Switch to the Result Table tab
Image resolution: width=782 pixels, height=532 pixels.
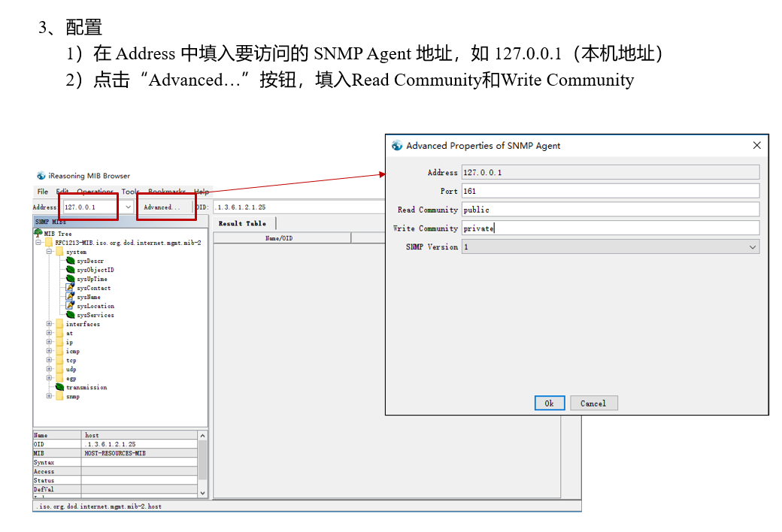pos(243,223)
